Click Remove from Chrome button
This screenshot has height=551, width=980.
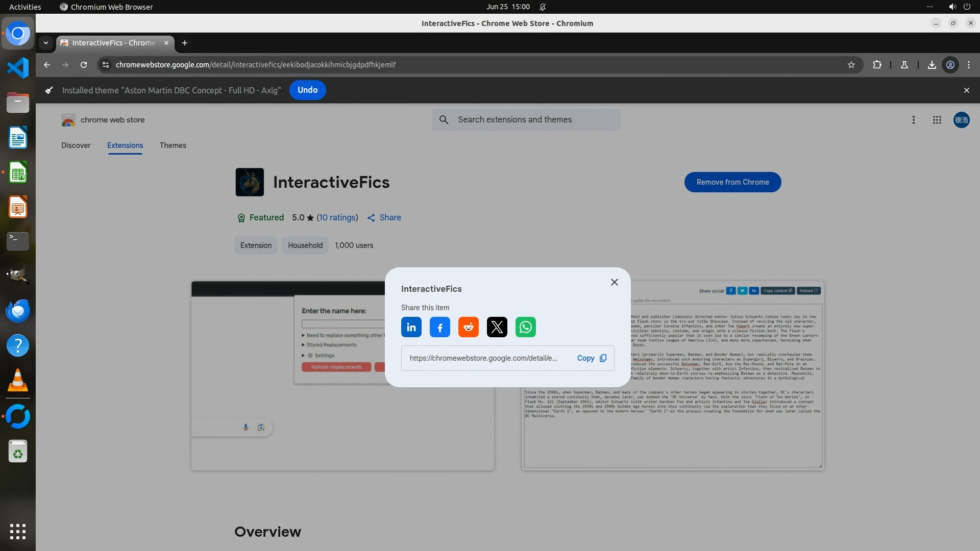click(x=732, y=182)
